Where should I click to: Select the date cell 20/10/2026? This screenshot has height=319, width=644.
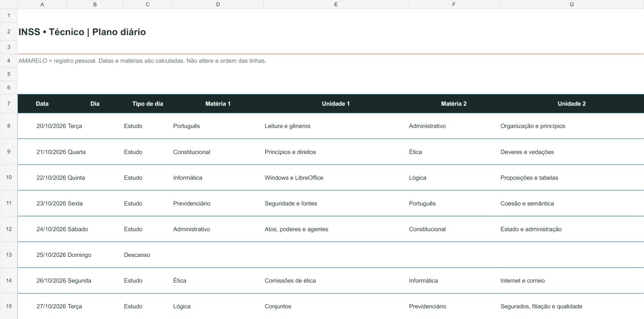(x=42, y=126)
